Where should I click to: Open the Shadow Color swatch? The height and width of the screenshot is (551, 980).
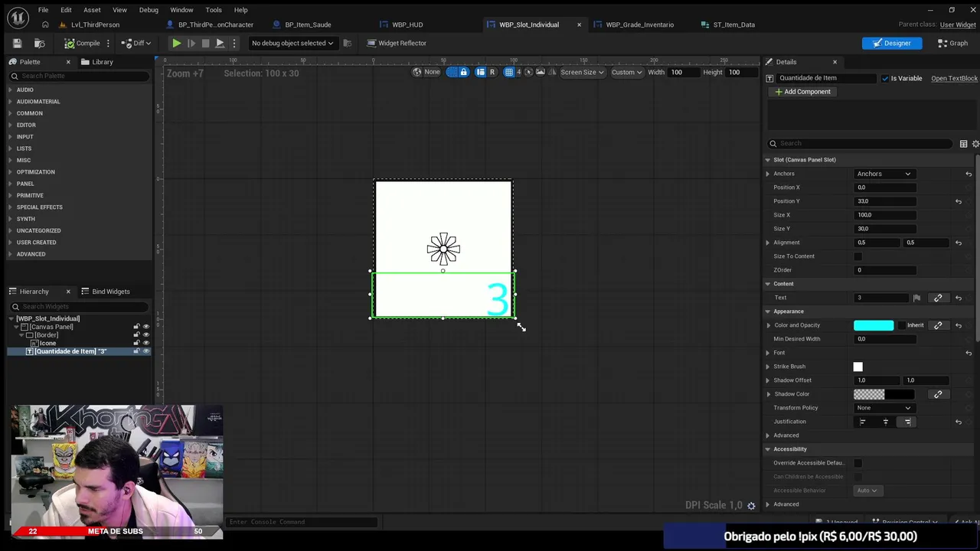[x=884, y=394]
